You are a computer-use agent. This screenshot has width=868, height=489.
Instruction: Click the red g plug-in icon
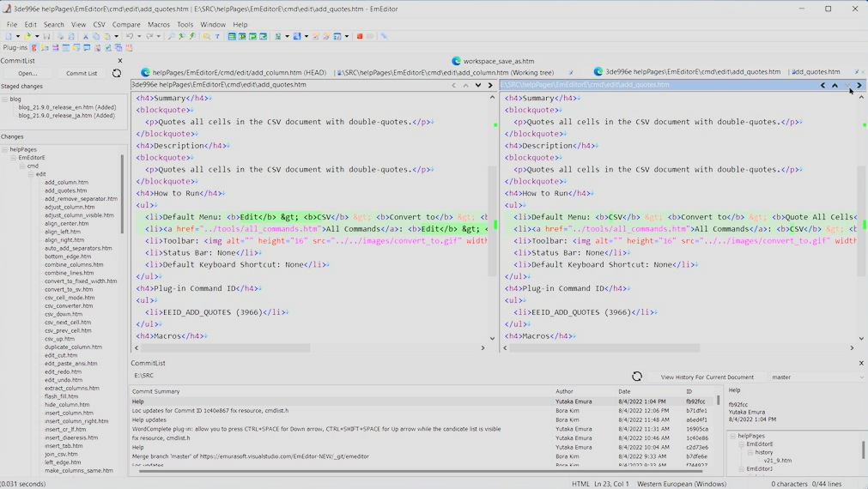(x=34, y=48)
